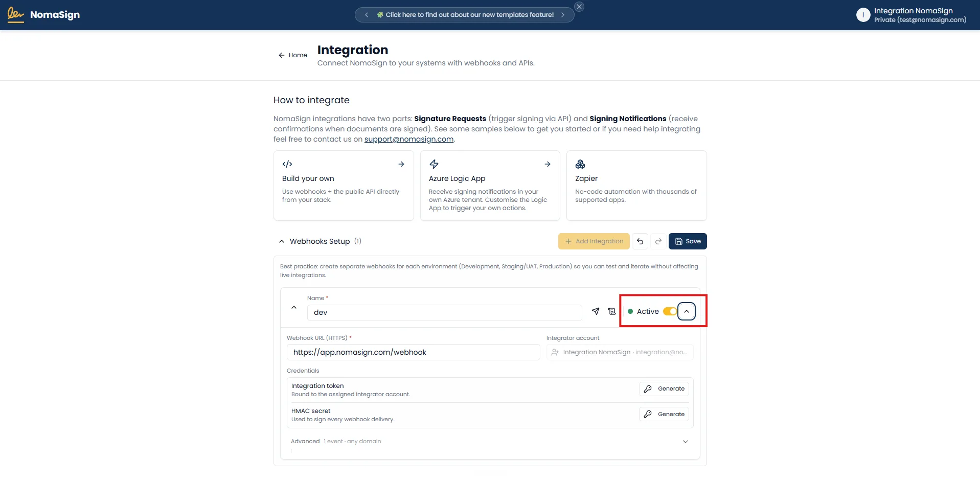Click the '1 event · any domain' text

[x=352, y=441]
